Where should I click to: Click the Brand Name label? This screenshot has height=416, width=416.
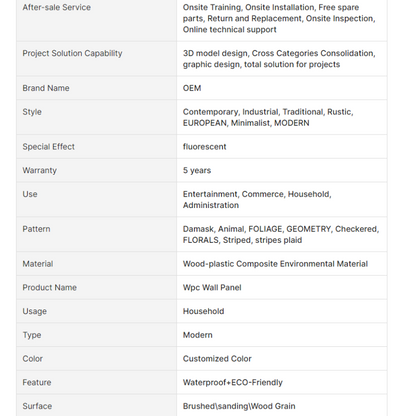pyautogui.click(x=46, y=88)
